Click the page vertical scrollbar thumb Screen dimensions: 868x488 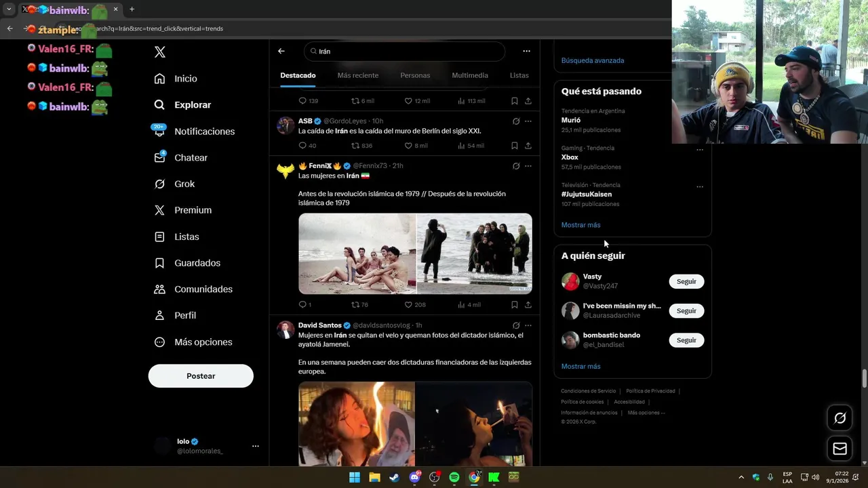pyautogui.click(x=864, y=378)
